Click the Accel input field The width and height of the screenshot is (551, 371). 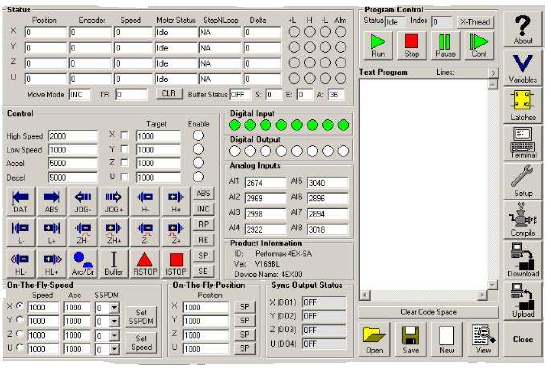[x=73, y=163]
